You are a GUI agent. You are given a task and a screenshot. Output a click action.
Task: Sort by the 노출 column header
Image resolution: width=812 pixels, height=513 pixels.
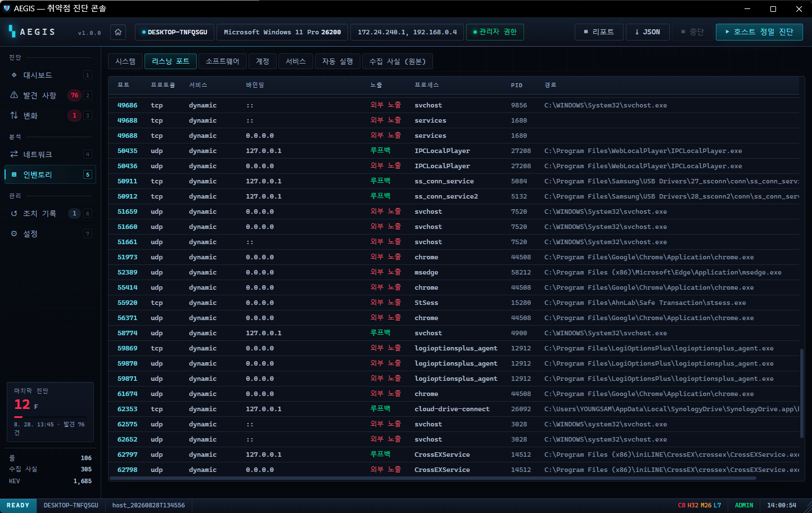click(376, 85)
